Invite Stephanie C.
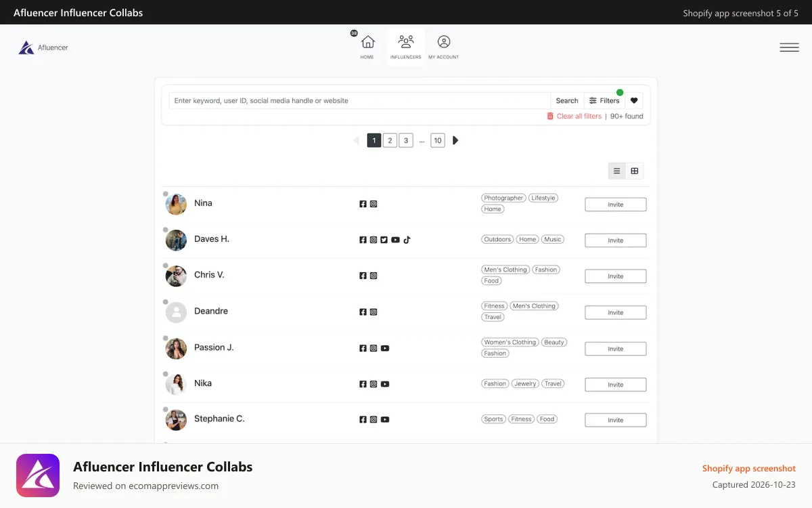The height and width of the screenshot is (508, 812). point(616,420)
